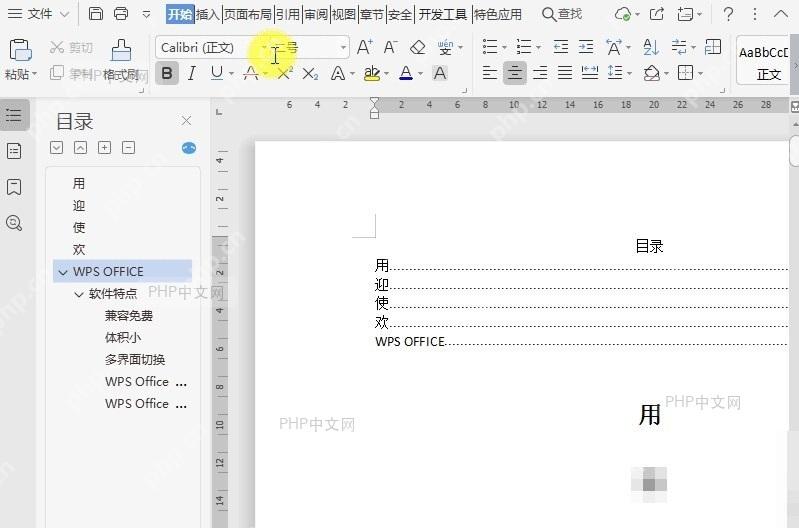799x528 pixels.
Task: Set center text alignment
Action: [514, 74]
